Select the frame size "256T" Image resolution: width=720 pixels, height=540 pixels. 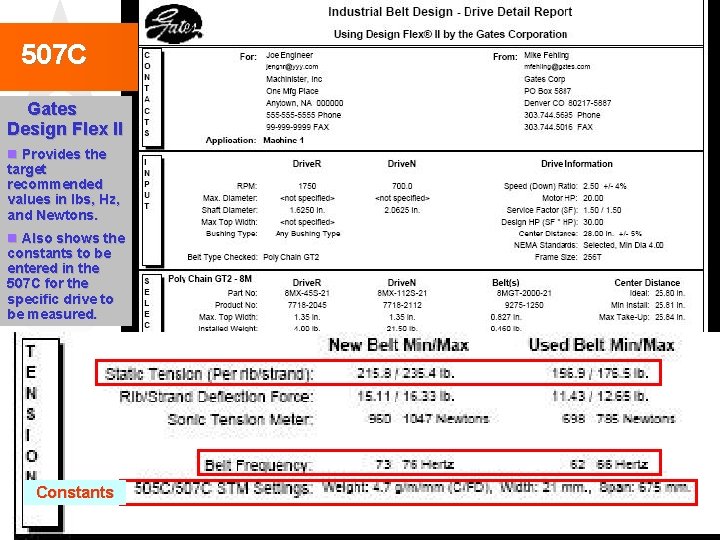pos(592,257)
